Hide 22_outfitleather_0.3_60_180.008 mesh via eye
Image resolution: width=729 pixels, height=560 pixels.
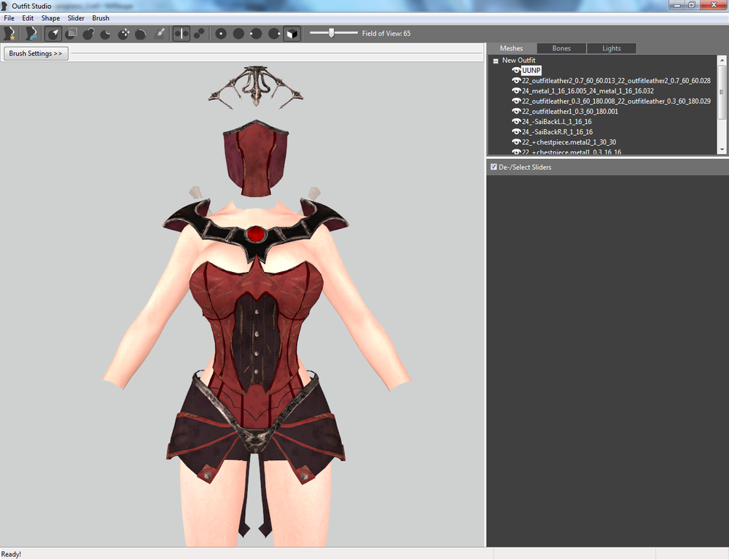[x=516, y=101]
